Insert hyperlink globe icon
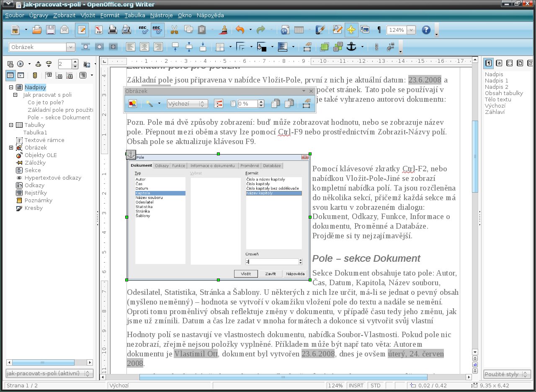This screenshot has width=536, height=392. click(x=285, y=30)
